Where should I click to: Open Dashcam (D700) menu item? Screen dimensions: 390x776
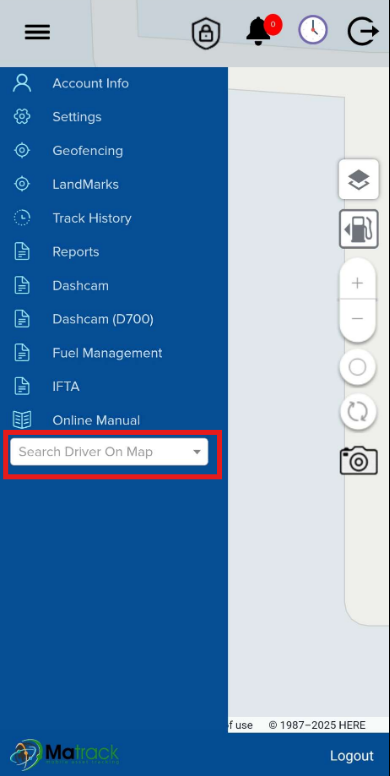point(103,319)
